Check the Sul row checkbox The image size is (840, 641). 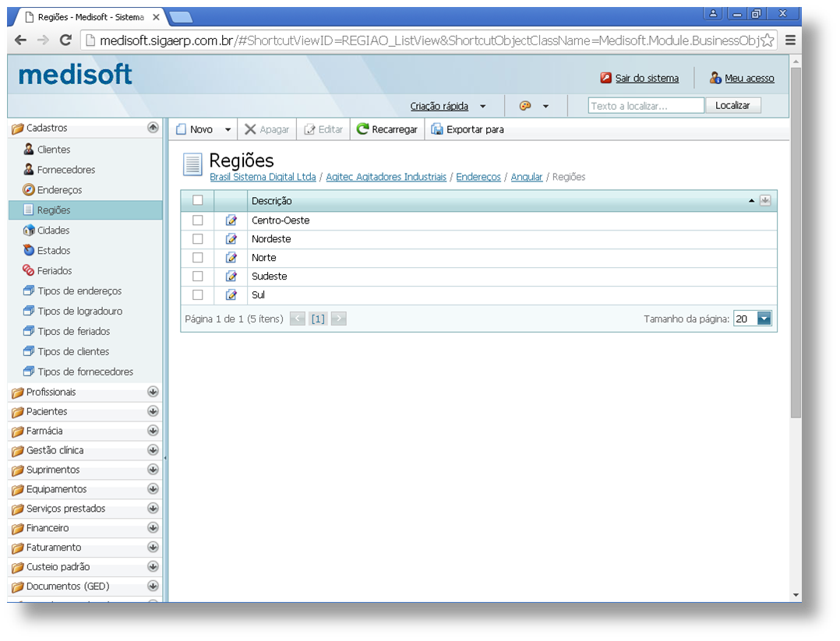click(x=198, y=295)
